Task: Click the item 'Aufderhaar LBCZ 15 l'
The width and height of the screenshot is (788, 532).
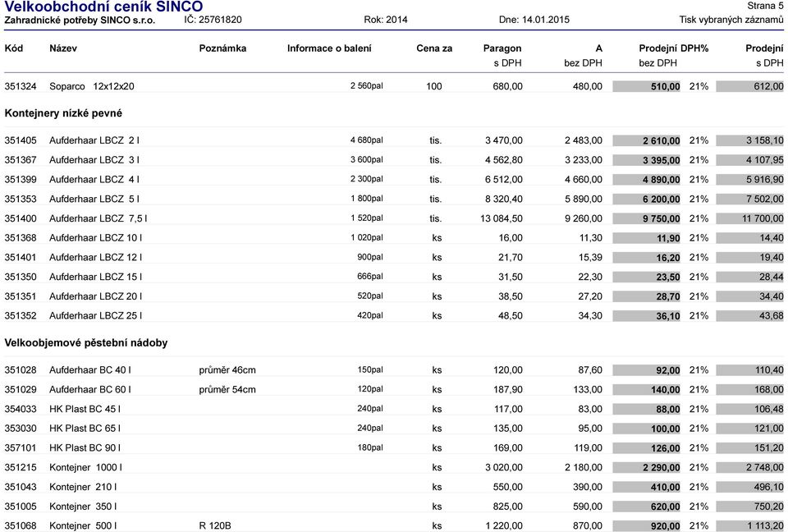Action: (x=95, y=277)
